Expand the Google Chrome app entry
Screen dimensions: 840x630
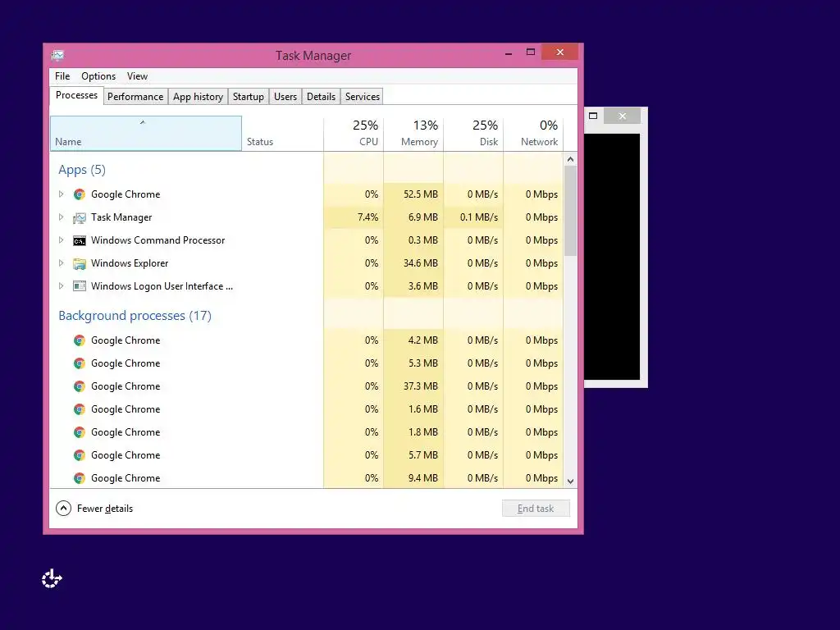(x=61, y=194)
